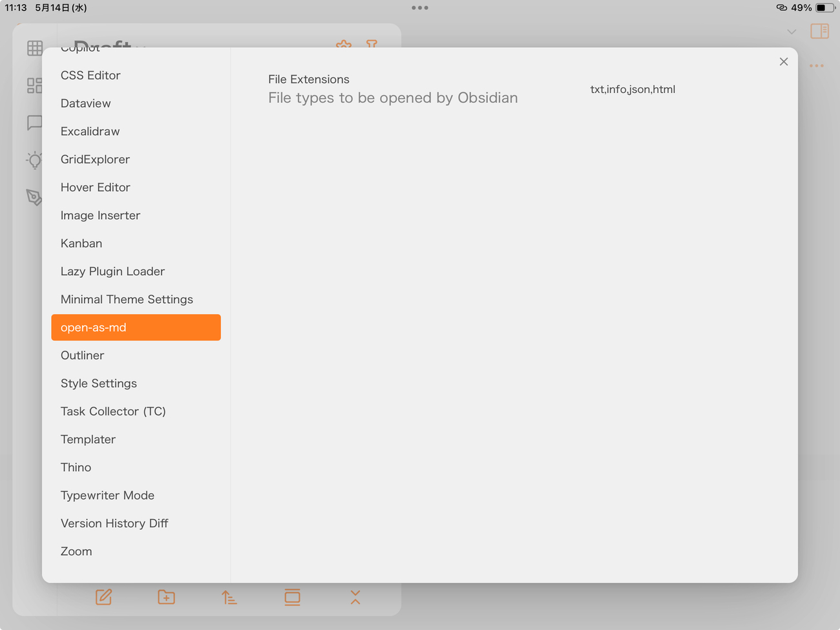
Task: Click the 'File types to be opened by Obsidian' description
Action: click(393, 98)
